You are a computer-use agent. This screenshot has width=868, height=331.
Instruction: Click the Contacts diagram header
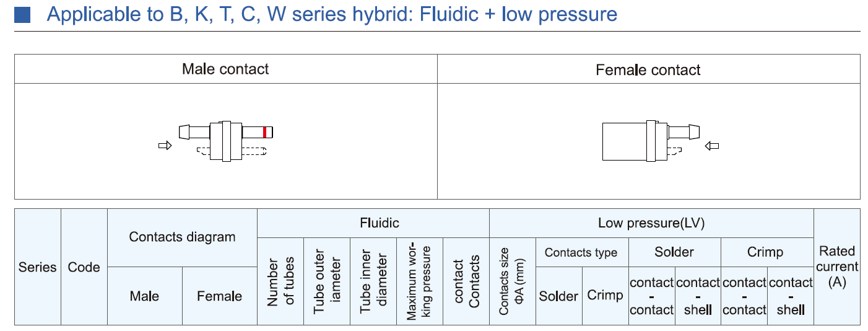[x=182, y=237]
